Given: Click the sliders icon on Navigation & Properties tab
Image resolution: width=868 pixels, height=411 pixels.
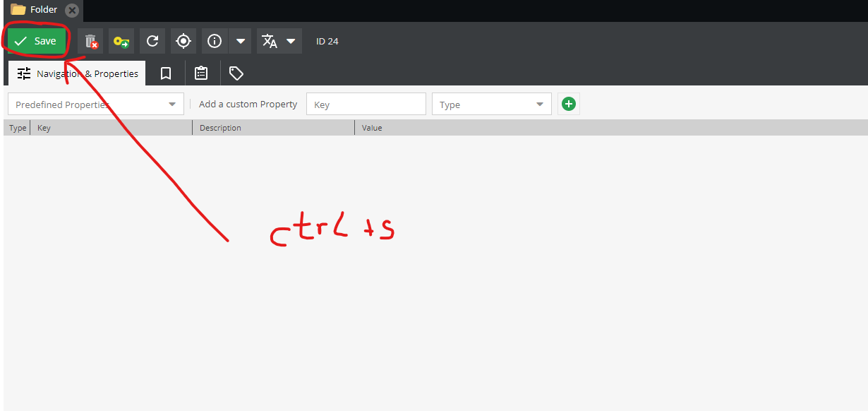Looking at the screenshot, I should click(x=23, y=73).
